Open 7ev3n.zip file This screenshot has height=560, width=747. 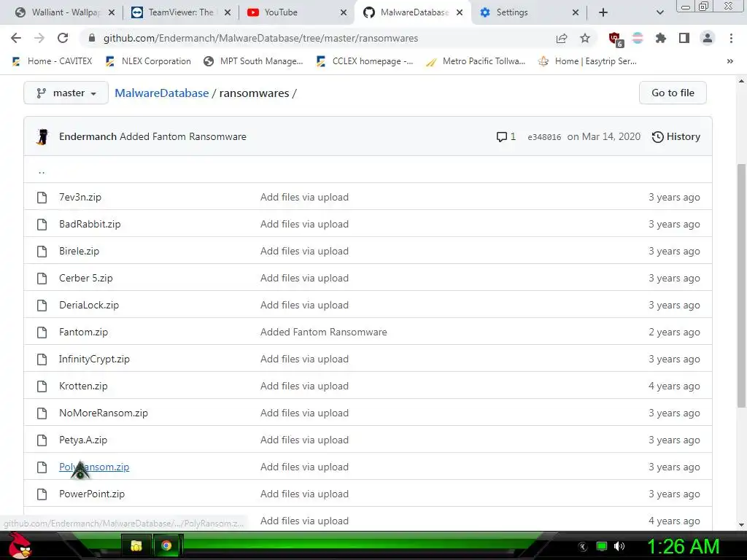(80, 197)
